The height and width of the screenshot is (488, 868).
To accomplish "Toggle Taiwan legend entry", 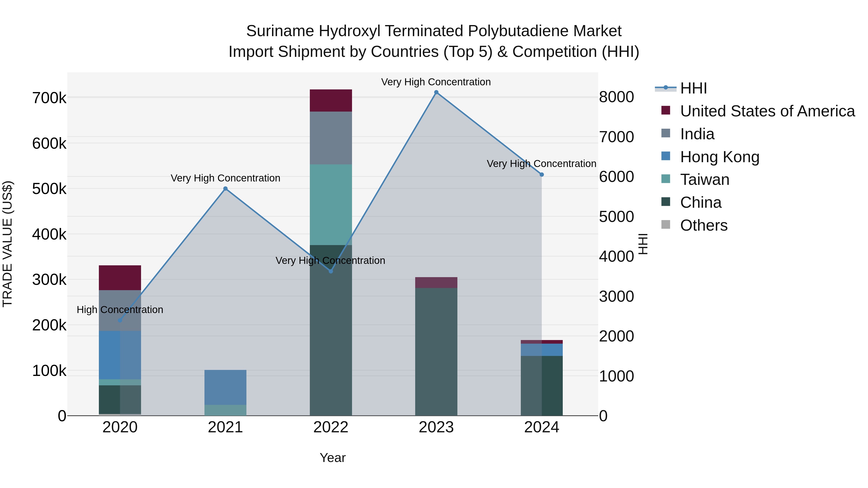I will point(695,180).
